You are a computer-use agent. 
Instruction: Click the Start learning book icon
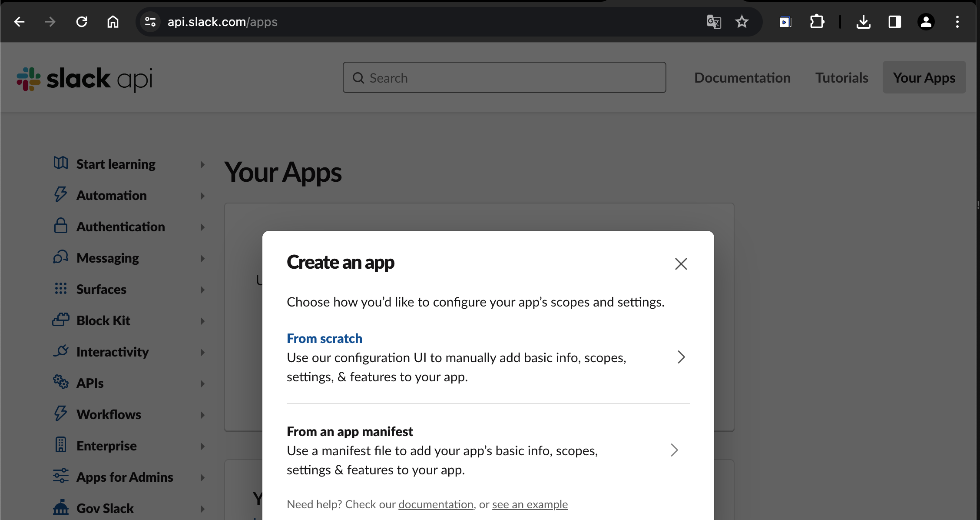(x=61, y=163)
